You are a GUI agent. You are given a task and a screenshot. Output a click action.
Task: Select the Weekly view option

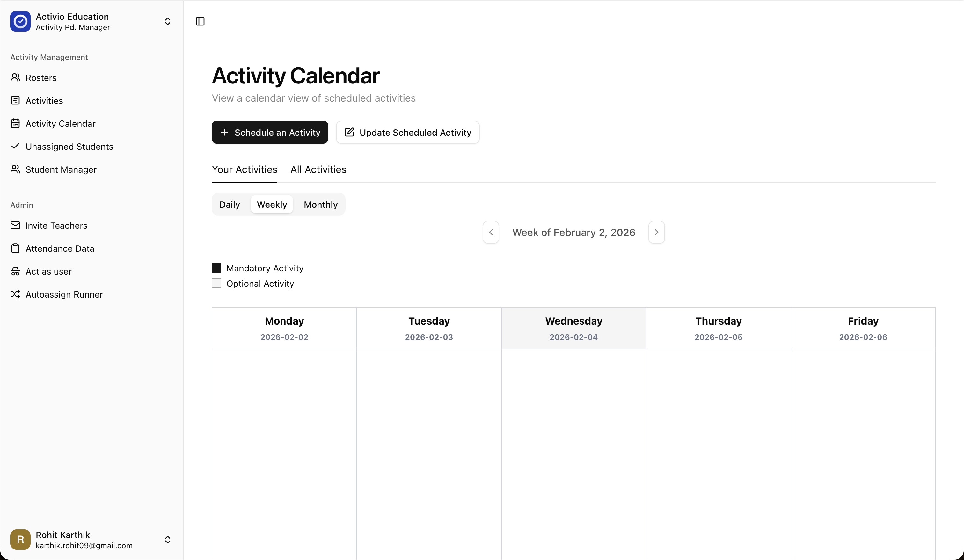pos(272,205)
